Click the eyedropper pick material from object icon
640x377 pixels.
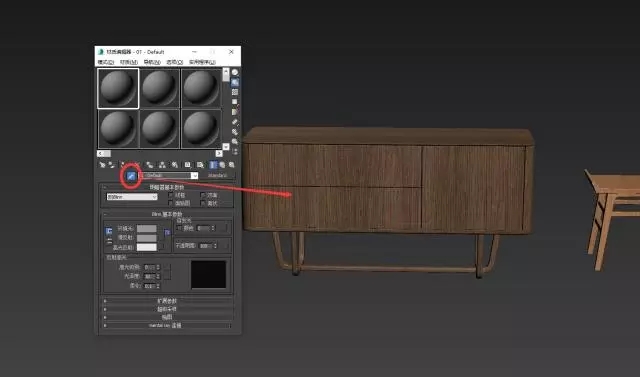[131, 176]
